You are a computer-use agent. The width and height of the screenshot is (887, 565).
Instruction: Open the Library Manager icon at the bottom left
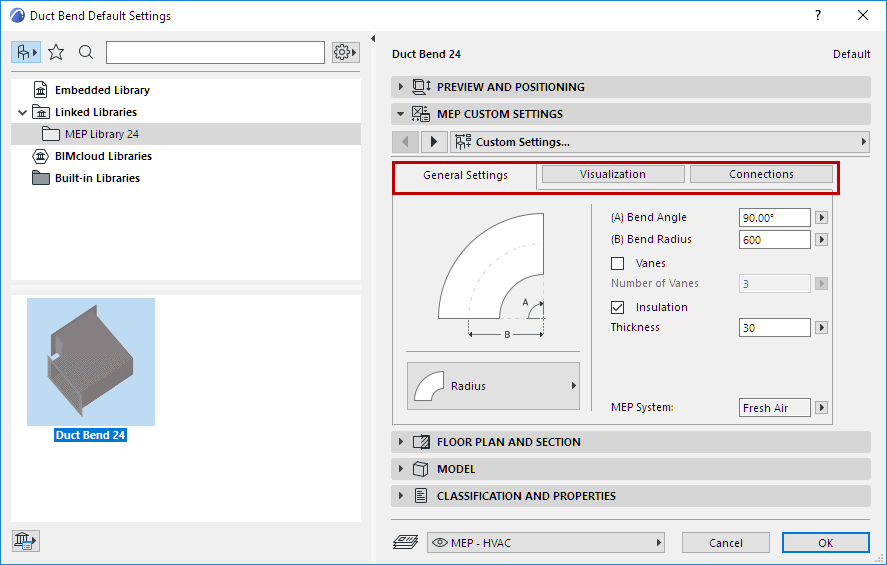(26, 541)
